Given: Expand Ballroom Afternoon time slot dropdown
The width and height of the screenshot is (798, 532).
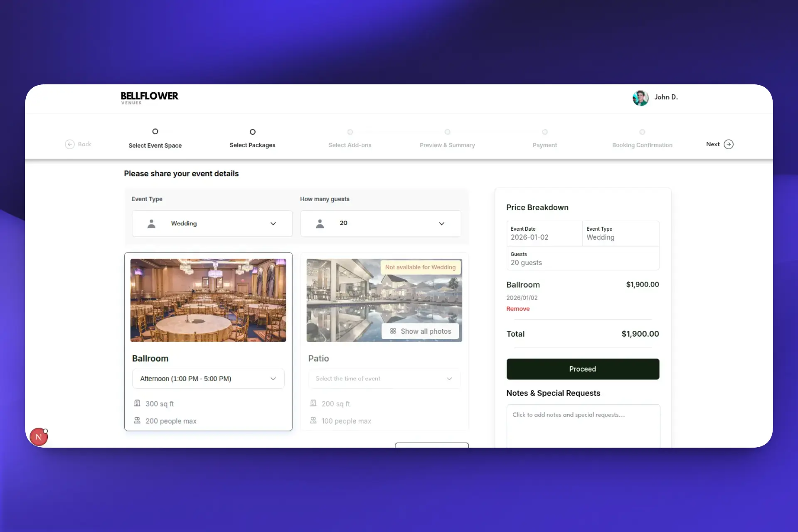Looking at the screenshot, I should click(208, 379).
